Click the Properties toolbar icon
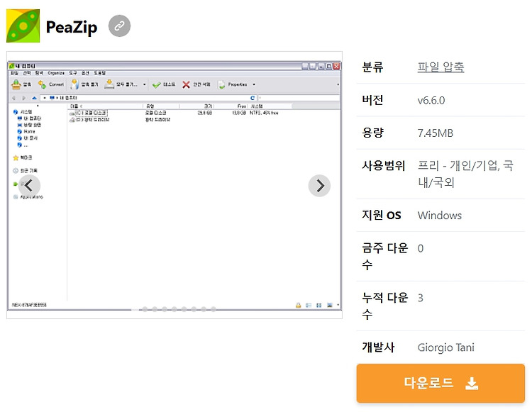This screenshot has width=532, height=412. tap(221, 84)
